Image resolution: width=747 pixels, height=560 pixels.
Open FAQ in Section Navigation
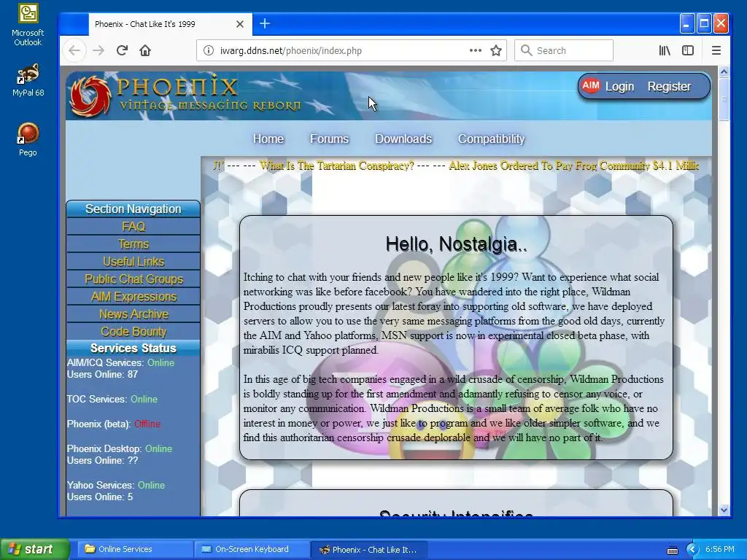(133, 226)
